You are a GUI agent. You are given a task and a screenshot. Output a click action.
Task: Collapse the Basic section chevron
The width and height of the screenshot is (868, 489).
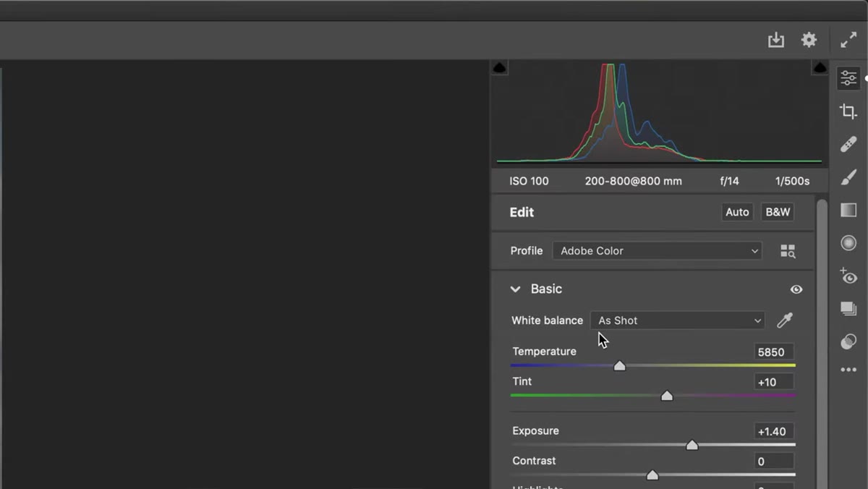(515, 289)
